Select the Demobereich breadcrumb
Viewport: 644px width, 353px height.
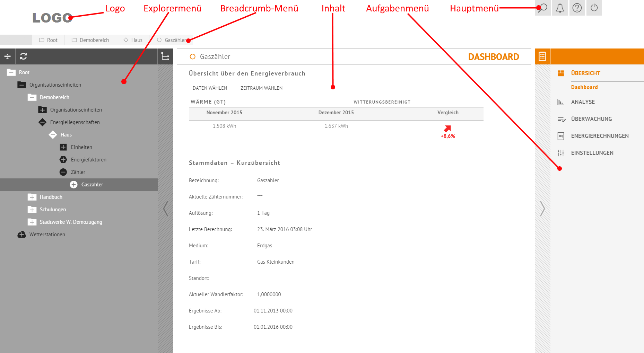click(x=90, y=40)
